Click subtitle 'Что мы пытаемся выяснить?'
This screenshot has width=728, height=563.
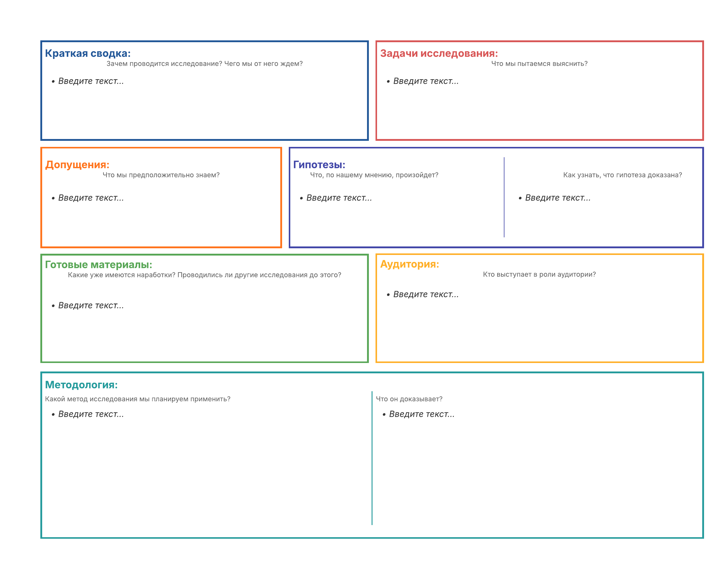click(x=539, y=64)
